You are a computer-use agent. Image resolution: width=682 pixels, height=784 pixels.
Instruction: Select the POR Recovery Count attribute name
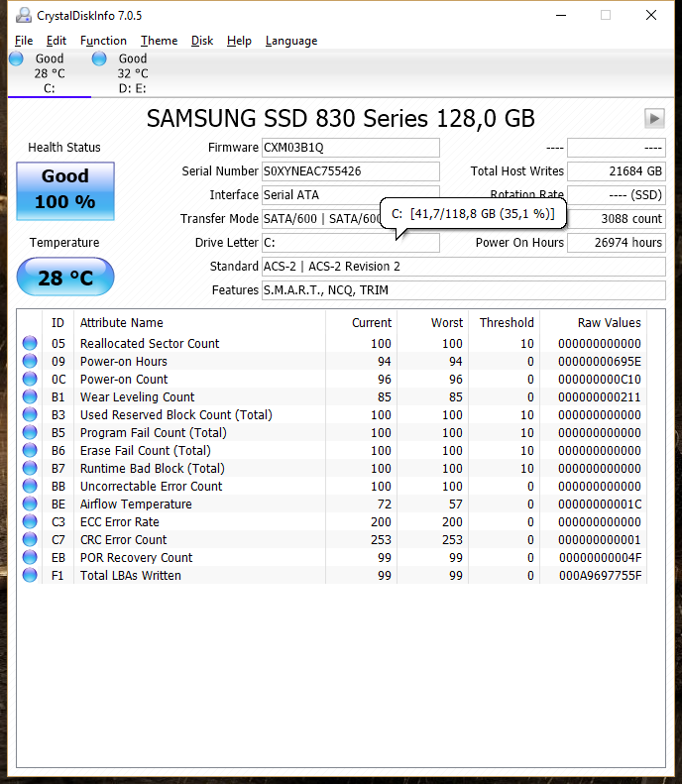tap(136, 557)
